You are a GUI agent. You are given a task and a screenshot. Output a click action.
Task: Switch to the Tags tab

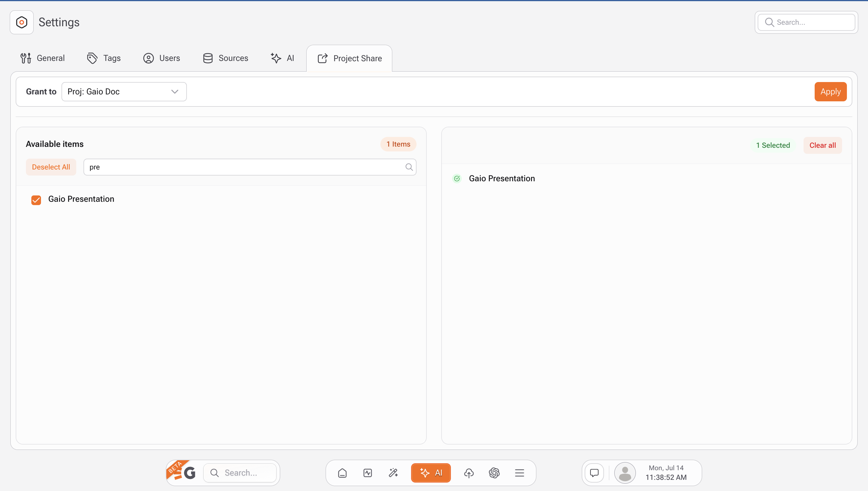[x=104, y=58]
